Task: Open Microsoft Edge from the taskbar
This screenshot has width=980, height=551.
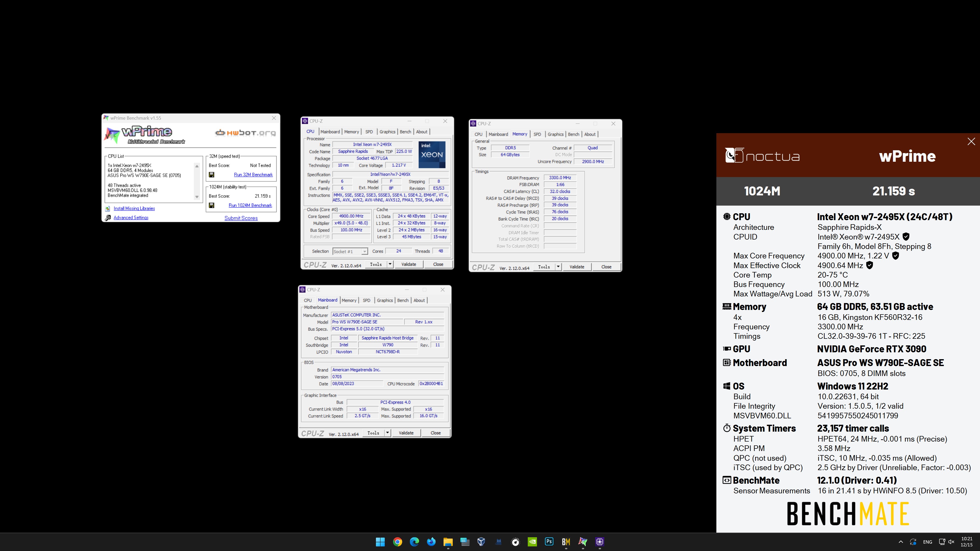Action: pyautogui.click(x=414, y=542)
